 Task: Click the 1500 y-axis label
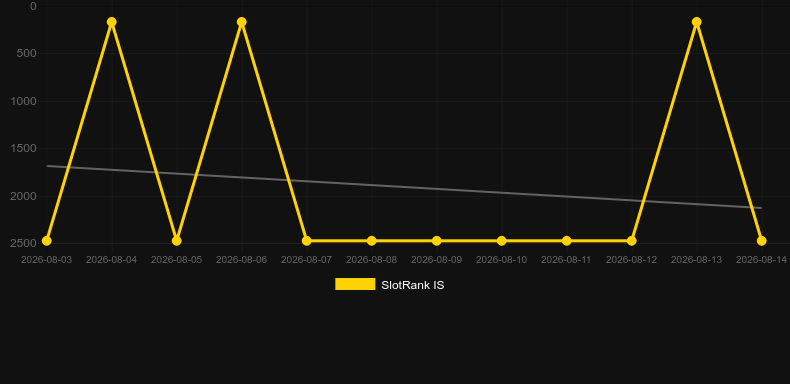(x=23, y=148)
